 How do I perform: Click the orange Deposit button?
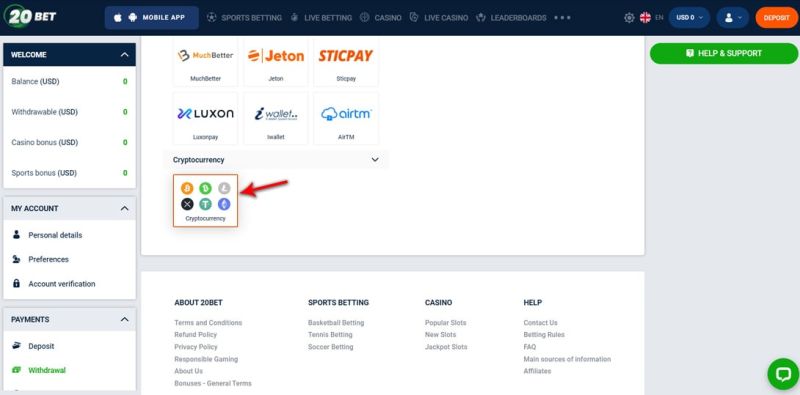click(x=777, y=18)
